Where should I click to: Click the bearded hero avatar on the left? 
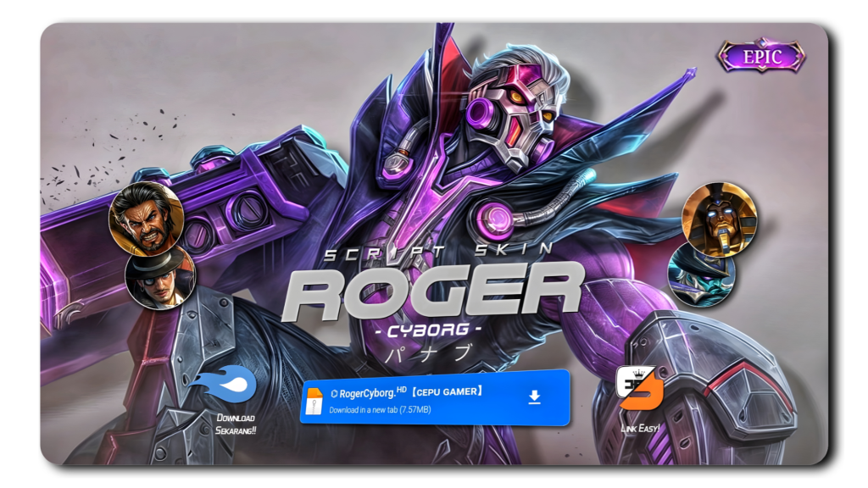(146, 219)
